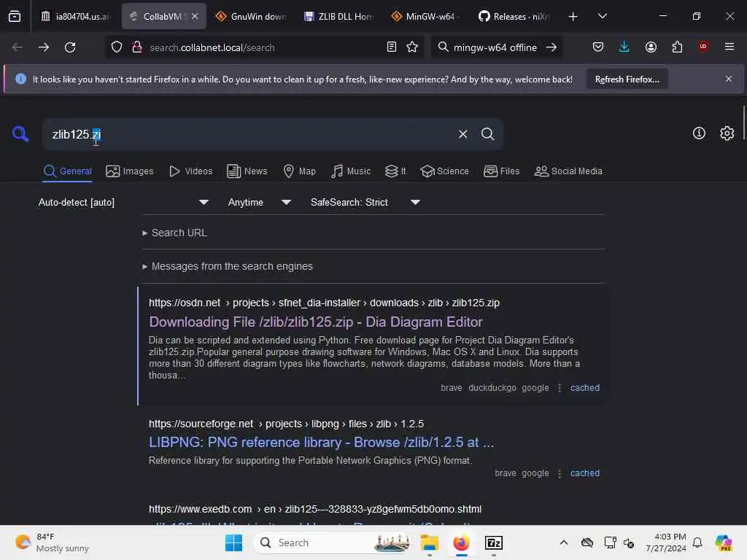Clear the zlib125 search query
Image resolution: width=747 pixels, height=560 pixels.
pyautogui.click(x=462, y=134)
